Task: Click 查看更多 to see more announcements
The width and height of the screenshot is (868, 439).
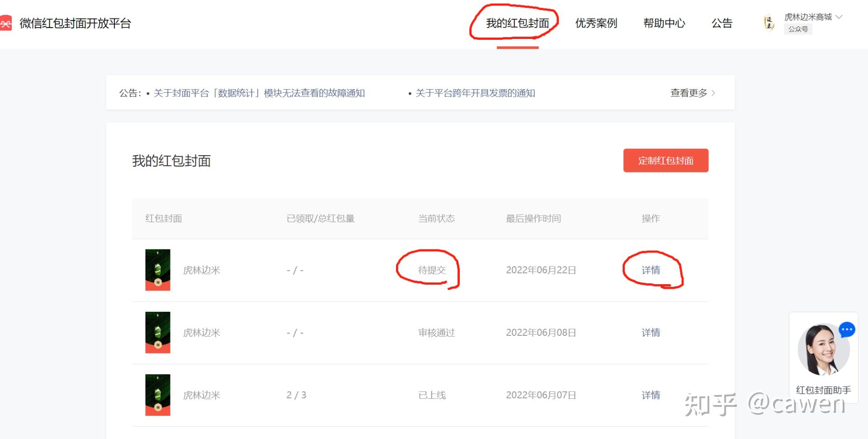Action: [693, 93]
